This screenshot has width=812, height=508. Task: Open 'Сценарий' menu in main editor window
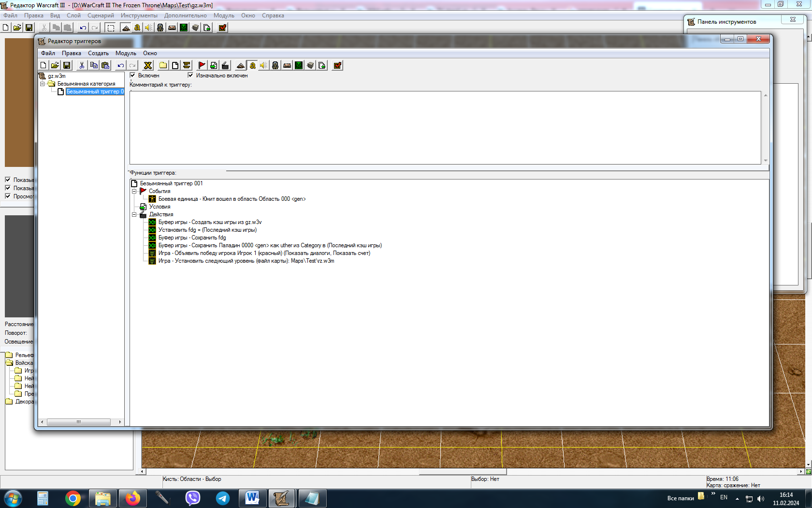tap(101, 15)
